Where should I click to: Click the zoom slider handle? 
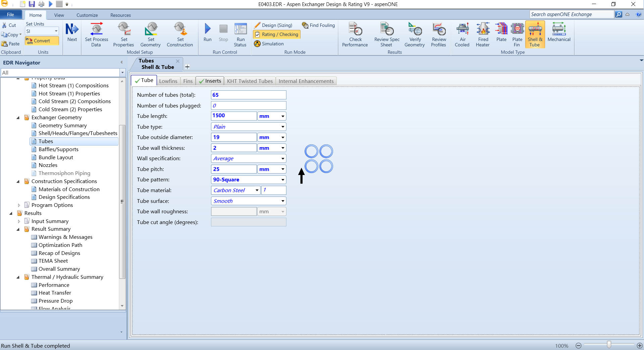click(609, 345)
